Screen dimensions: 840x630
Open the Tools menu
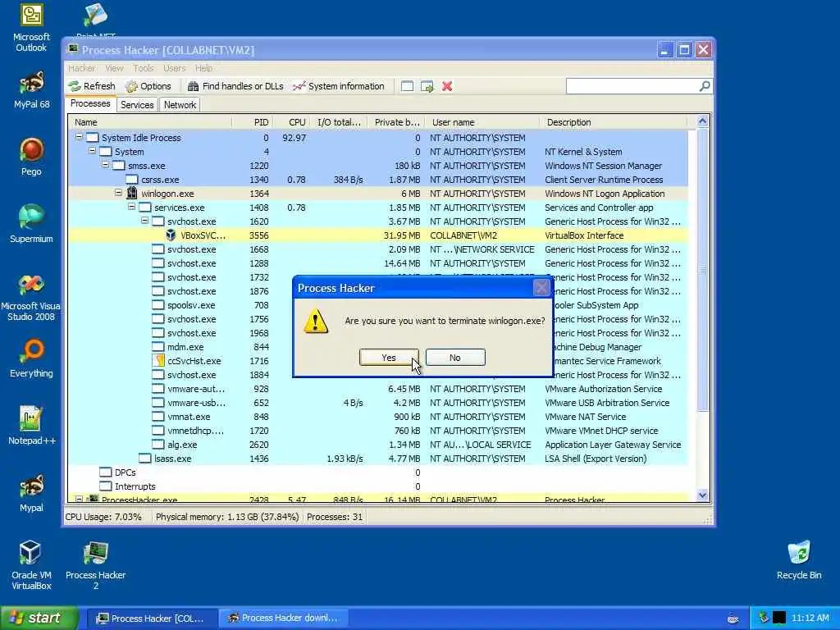coord(144,68)
